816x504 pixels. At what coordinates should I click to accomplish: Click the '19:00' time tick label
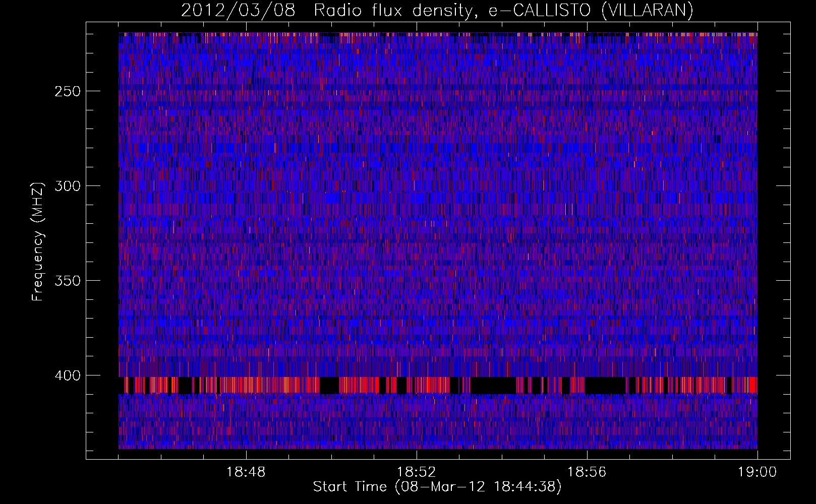(x=757, y=472)
